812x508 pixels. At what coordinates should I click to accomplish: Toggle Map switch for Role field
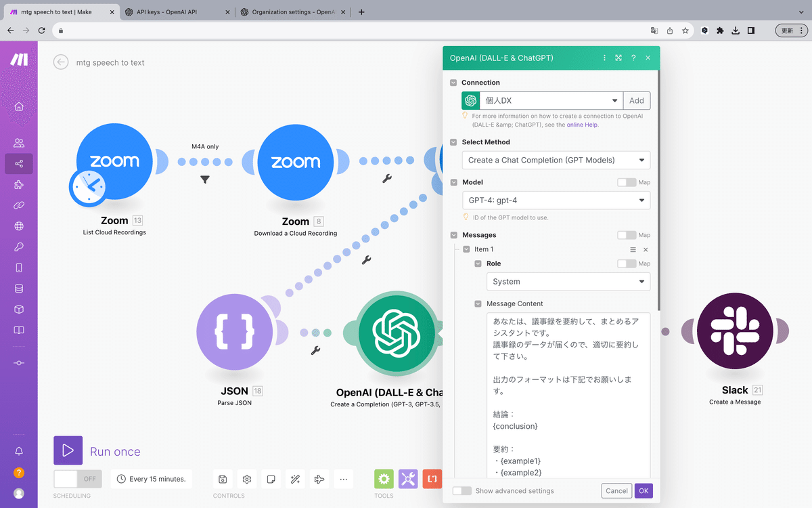(x=627, y=263)
